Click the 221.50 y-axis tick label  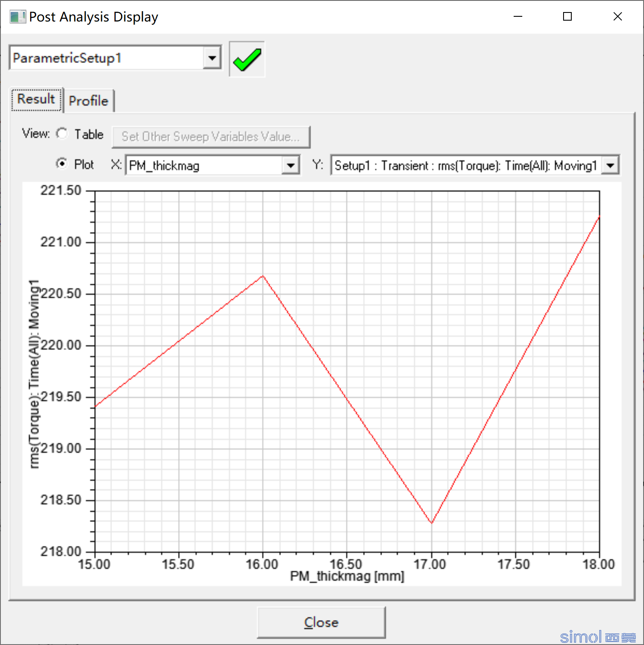pos(61,190)
